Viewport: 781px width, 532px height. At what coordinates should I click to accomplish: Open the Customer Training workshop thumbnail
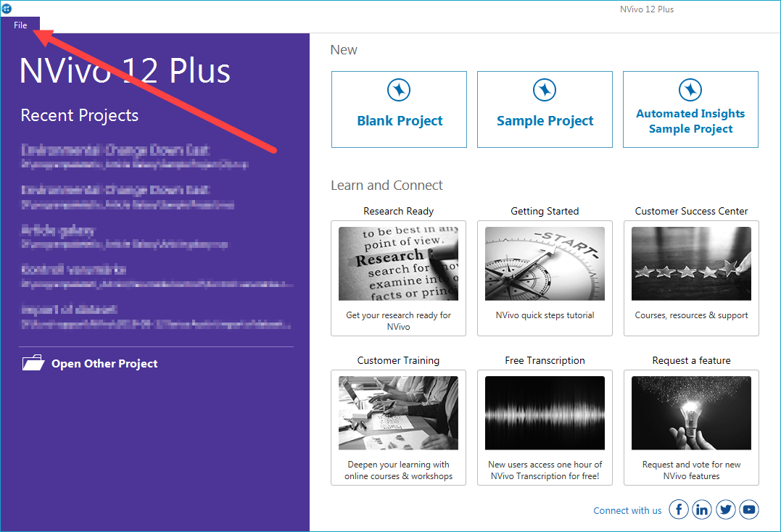coord(398,413)
